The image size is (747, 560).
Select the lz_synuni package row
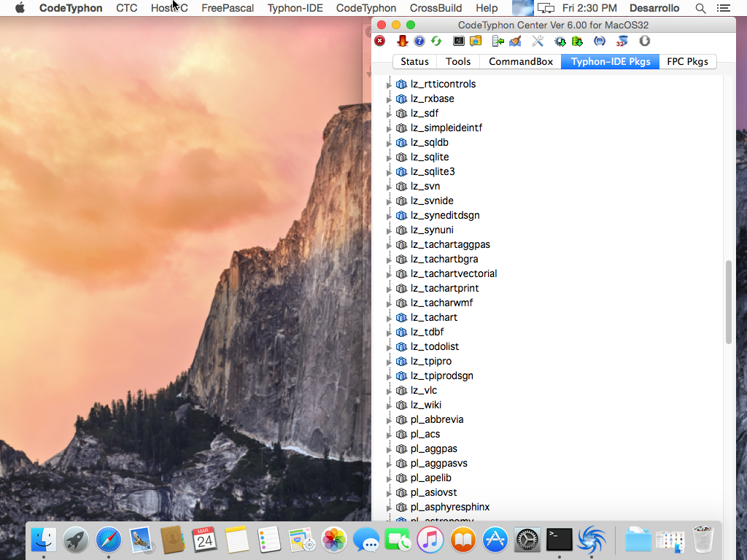(432, 230)
